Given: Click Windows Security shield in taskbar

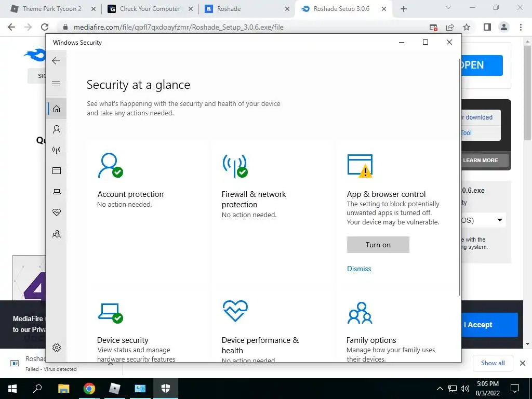Looking at the screenshot, I should (x=166, y=389).
